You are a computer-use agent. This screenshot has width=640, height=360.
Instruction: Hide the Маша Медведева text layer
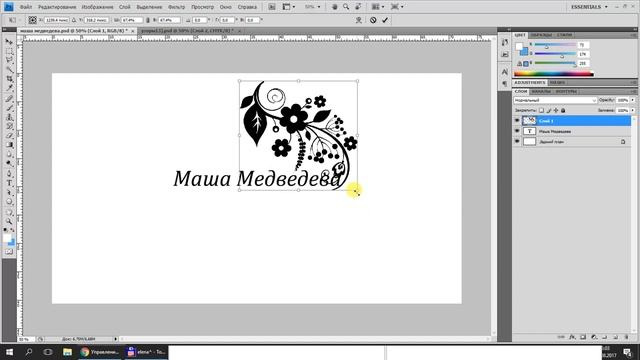point(517,131)
